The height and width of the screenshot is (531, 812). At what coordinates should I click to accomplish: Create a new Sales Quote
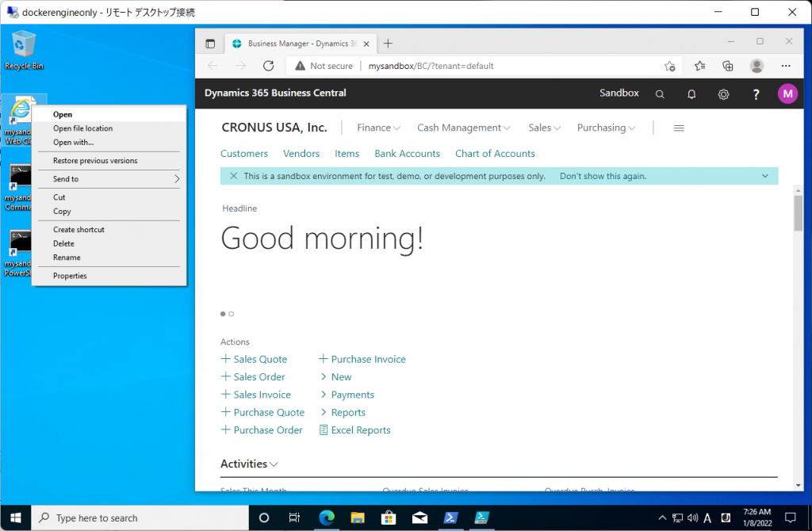coord(254,359)
